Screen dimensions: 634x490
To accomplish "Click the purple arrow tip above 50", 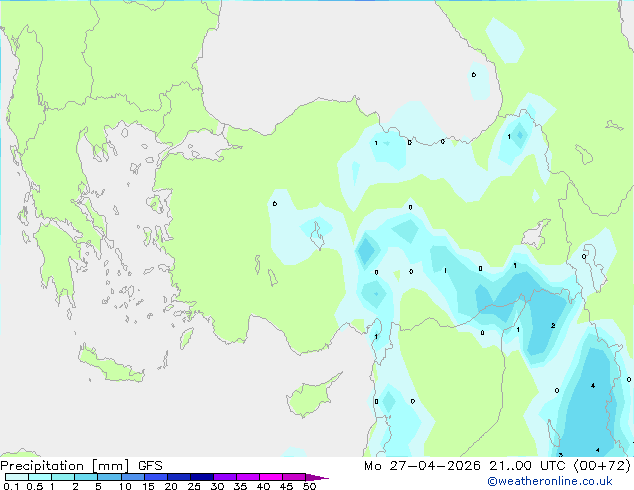I will [317, 478].
